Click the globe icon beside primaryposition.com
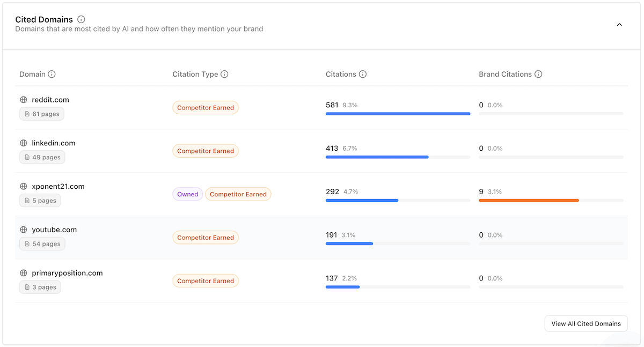The image size is (644, 347). pyautogui.click(x=24, y=273)
